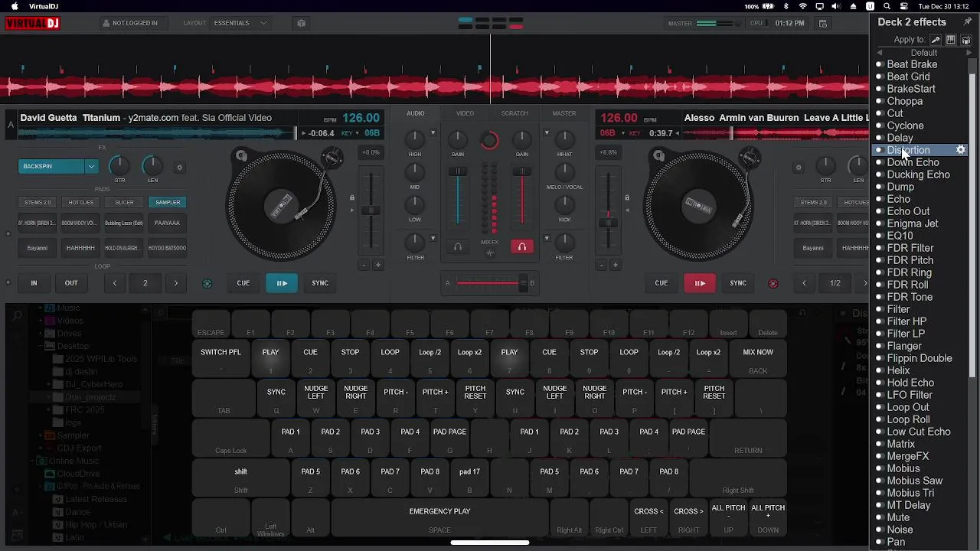Open recording settings icon in top bar

pyautogui.click(x=823, y=23)
